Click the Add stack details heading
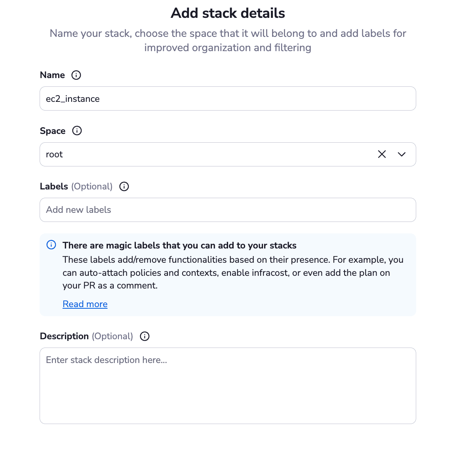 pos(228,13)
